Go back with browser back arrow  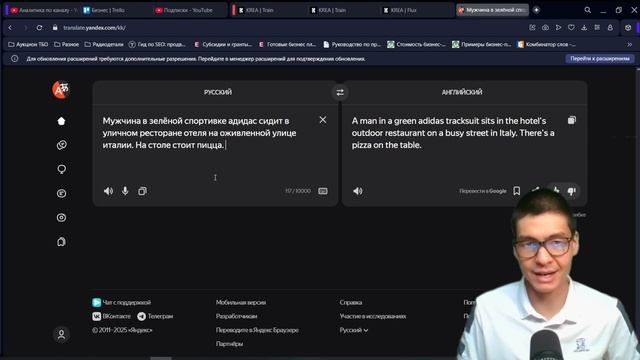(10, 28)
